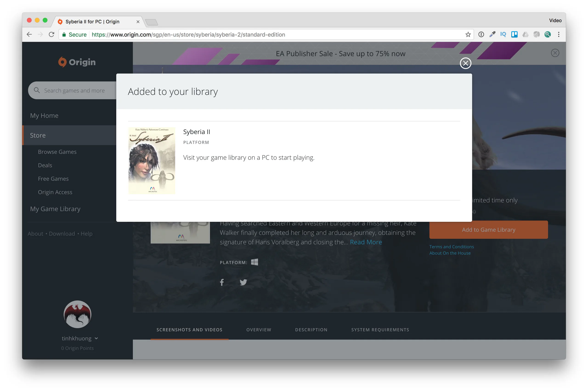Open the IQ extension icon
The height and width of the screenshot is (391, 588).
[503, 34]
